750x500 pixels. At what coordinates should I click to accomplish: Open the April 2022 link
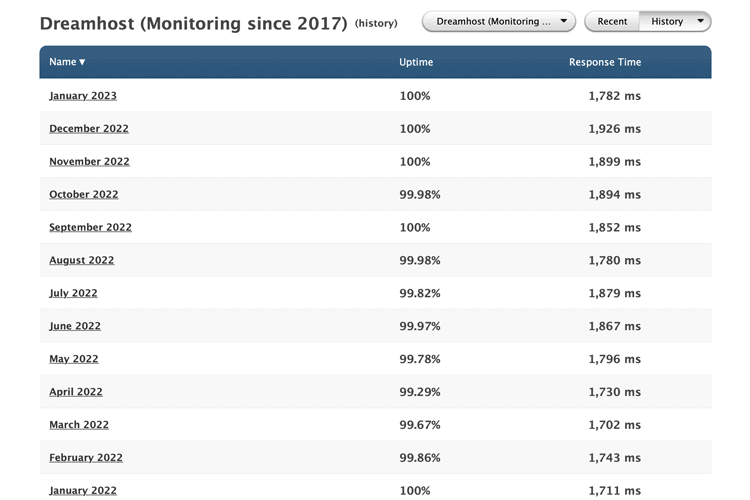click(76, 392)
